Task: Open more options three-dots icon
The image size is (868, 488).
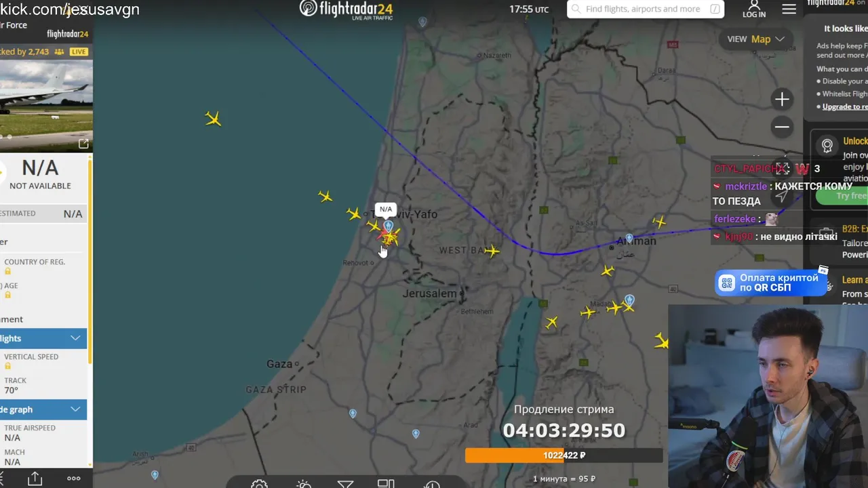Action: [74, 479]
